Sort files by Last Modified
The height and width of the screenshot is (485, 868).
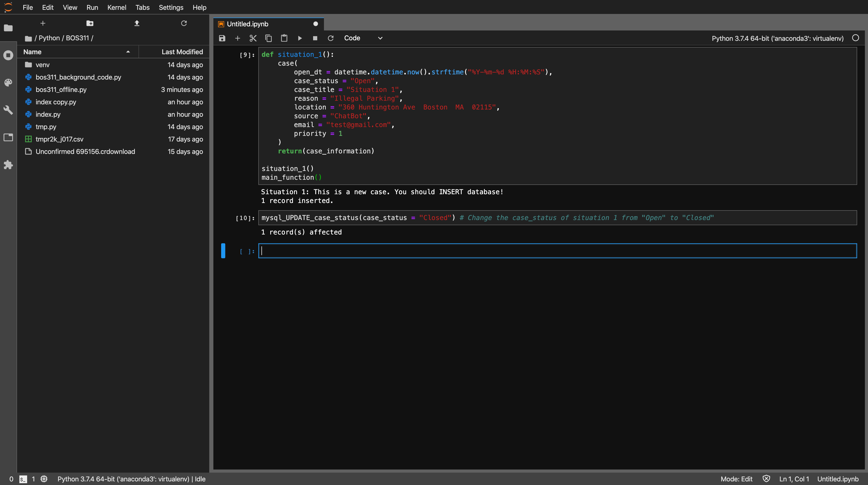coord(182,52)
